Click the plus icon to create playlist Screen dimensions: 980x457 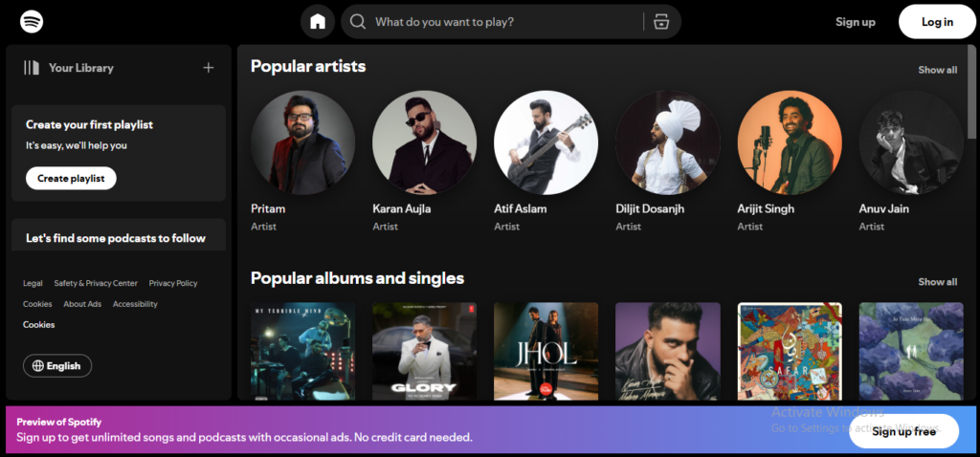pos(209,68)
